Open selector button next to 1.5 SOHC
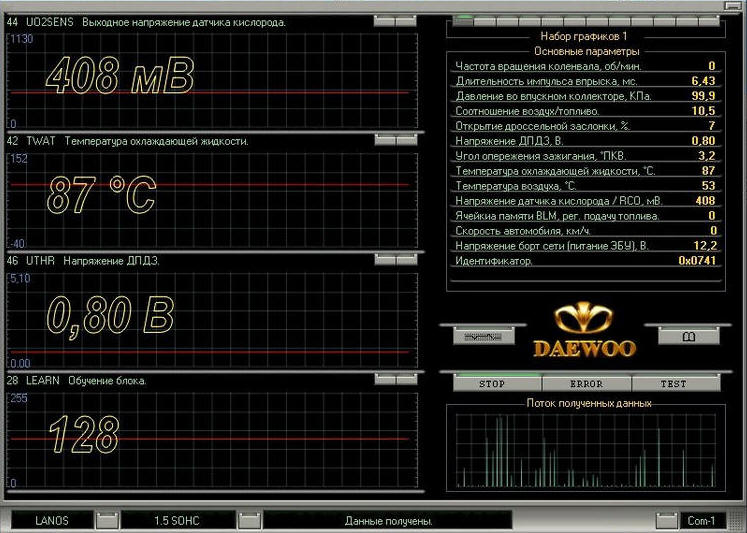Viewport: 747px width, 533px height. click(x=249, y=520)
